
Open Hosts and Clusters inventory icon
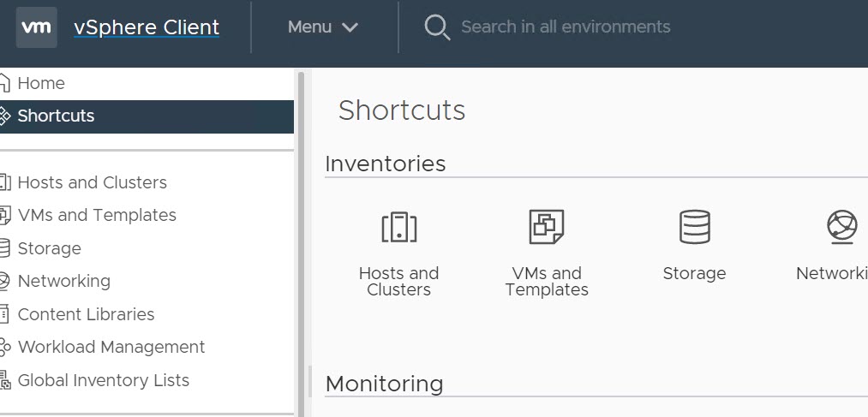[x=398, y=228]
